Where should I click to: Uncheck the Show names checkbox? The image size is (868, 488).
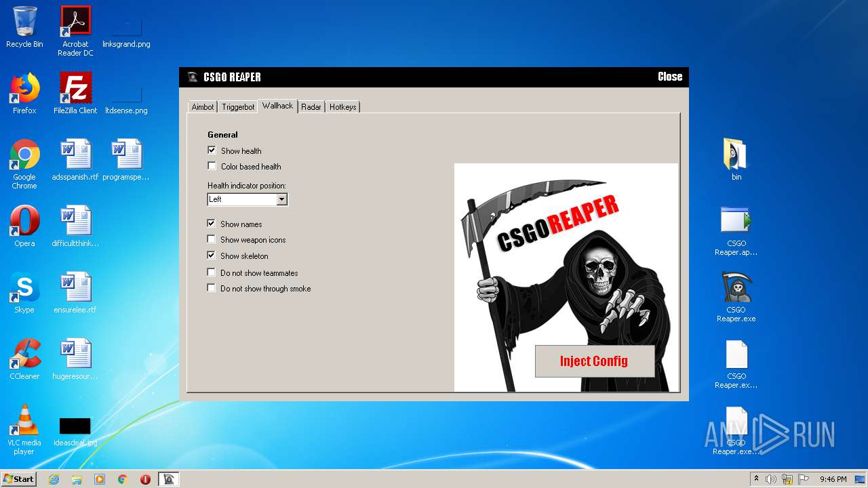pyautogui.click(x=212, y=224)
